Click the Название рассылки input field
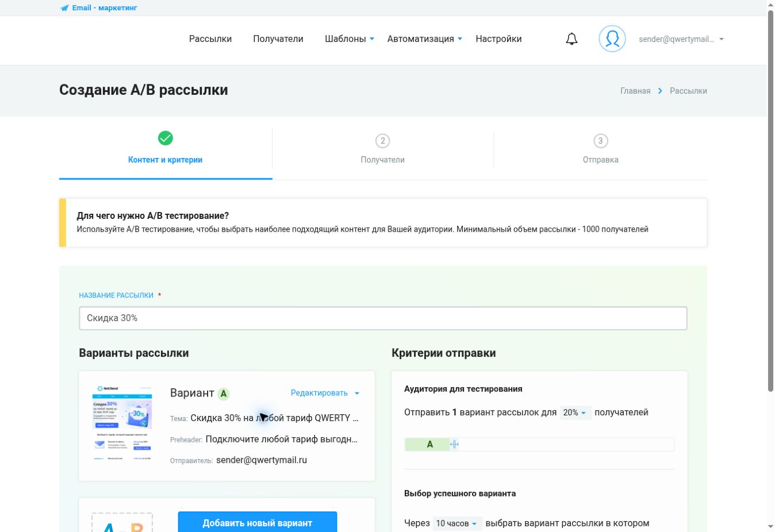Image resolution: width=775 pixels, height=532 pixels. (x=383, y=318)
